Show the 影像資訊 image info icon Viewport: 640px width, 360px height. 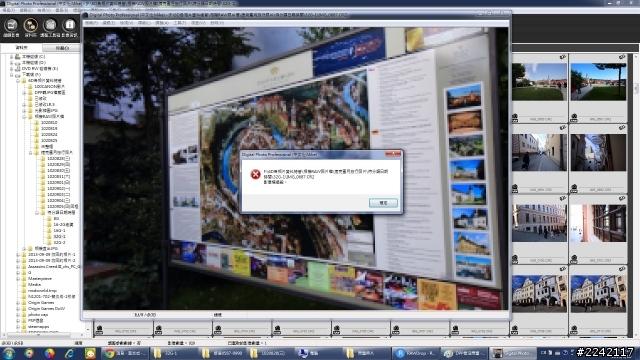point(70,27)
